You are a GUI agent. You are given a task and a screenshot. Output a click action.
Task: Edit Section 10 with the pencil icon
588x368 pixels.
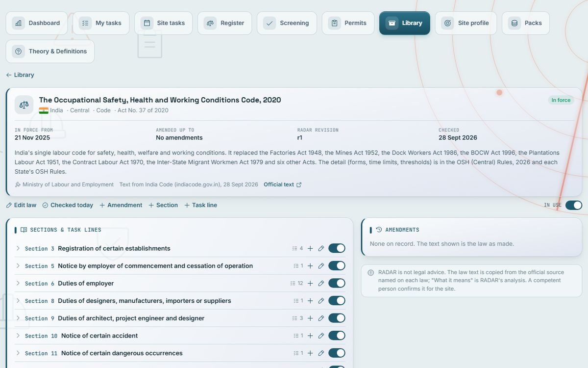(321, 336)
